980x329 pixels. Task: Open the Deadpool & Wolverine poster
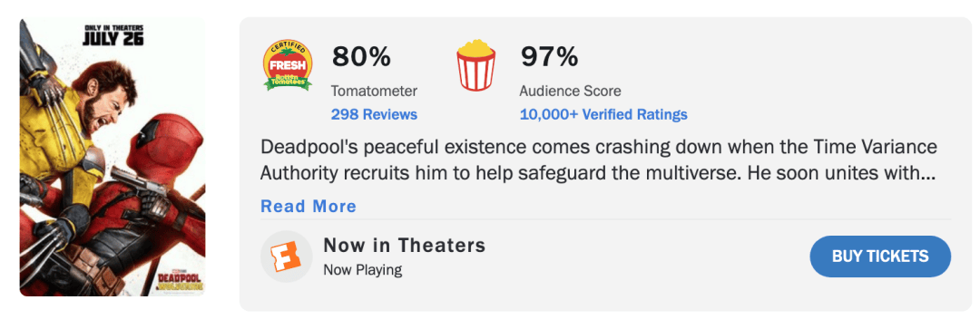point(113,158)
